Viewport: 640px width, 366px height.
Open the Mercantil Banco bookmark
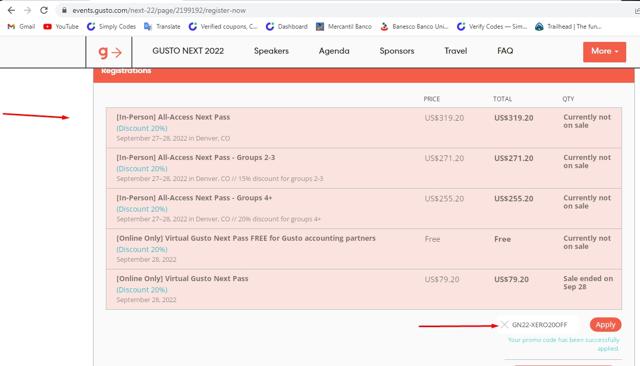tap(344, 27)
